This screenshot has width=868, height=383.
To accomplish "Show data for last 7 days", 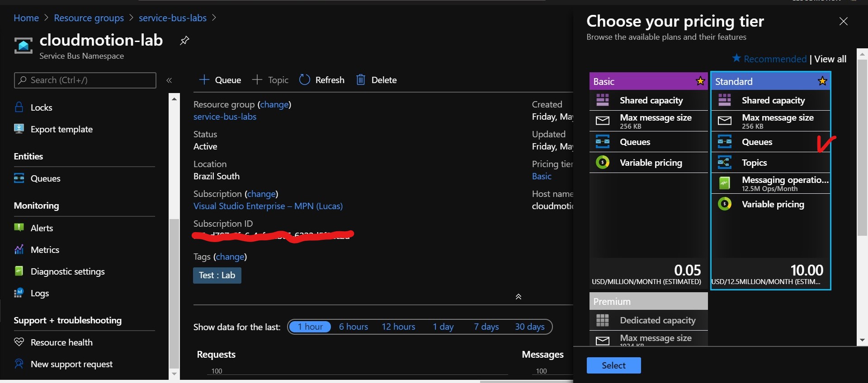I will (x=486, y=327).
